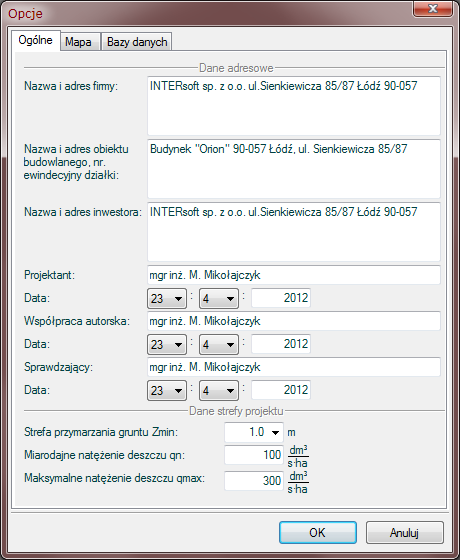Click the OK button
This screenshot has height=560, width=460.
click(x=318, y=532)
